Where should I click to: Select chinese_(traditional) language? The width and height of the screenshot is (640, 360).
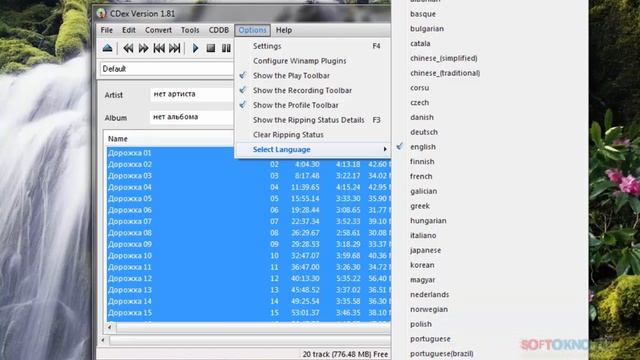click(x=445, y=73)
